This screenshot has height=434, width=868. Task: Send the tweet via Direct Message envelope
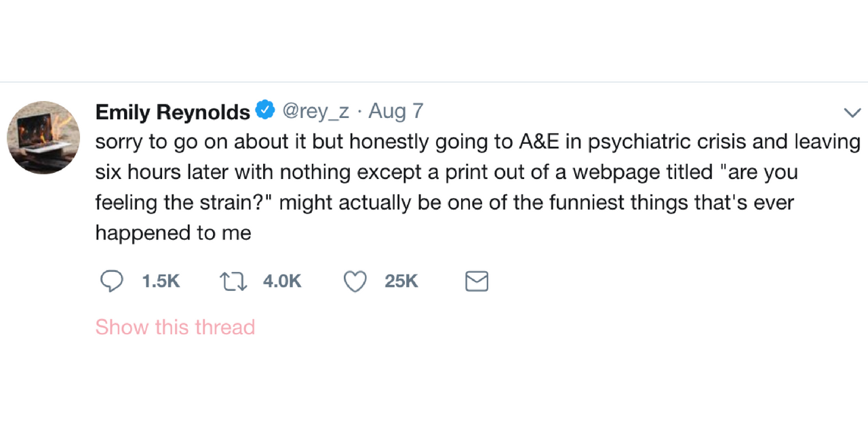477,281
